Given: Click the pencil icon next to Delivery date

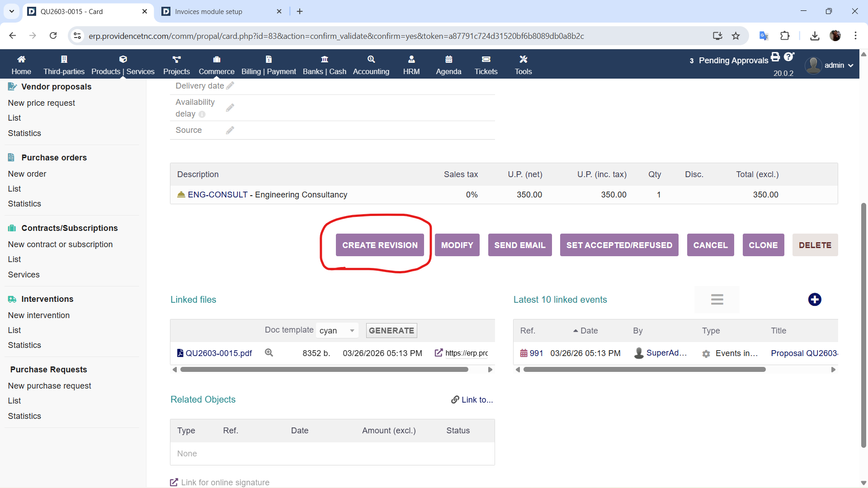Looking at the screenshot, I should (230, 86).
